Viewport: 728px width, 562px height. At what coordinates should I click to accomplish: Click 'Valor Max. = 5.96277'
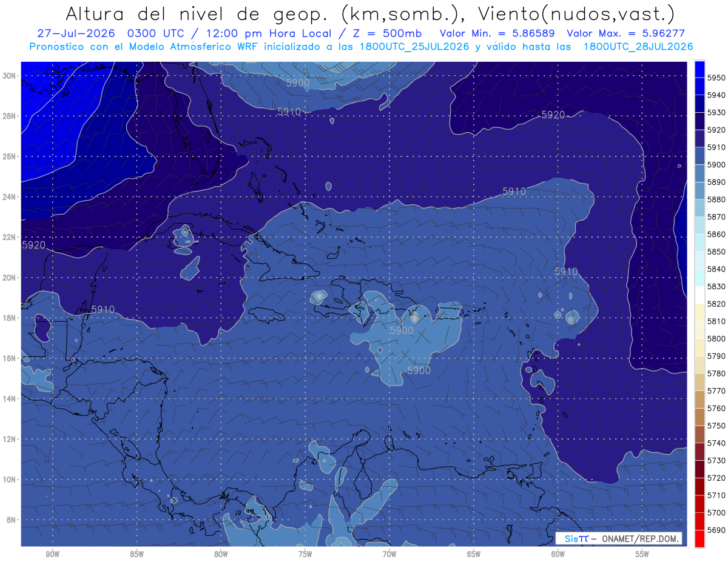coord(626,34)
